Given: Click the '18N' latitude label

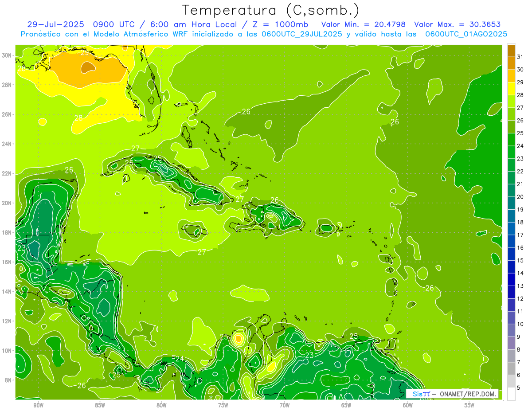Looking at the screenshot, I should (x=6, y=232).
